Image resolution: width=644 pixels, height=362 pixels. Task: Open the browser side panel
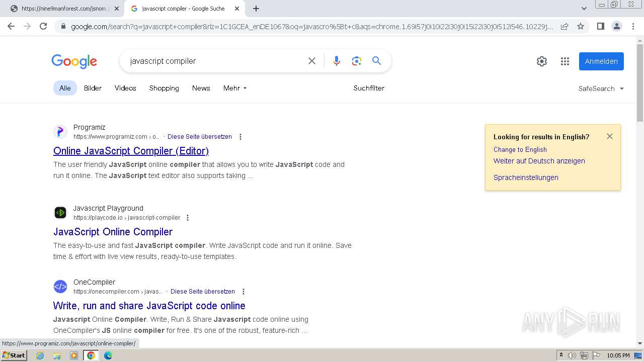(x=600, y=26)
